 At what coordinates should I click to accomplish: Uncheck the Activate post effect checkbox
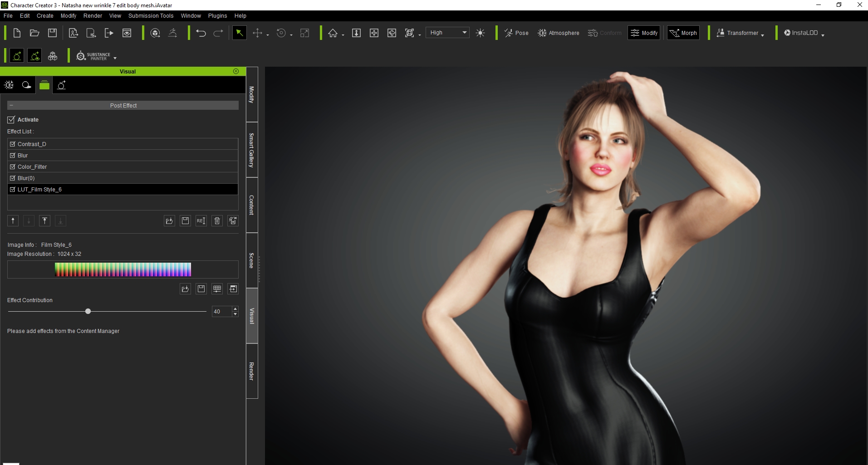11,119
